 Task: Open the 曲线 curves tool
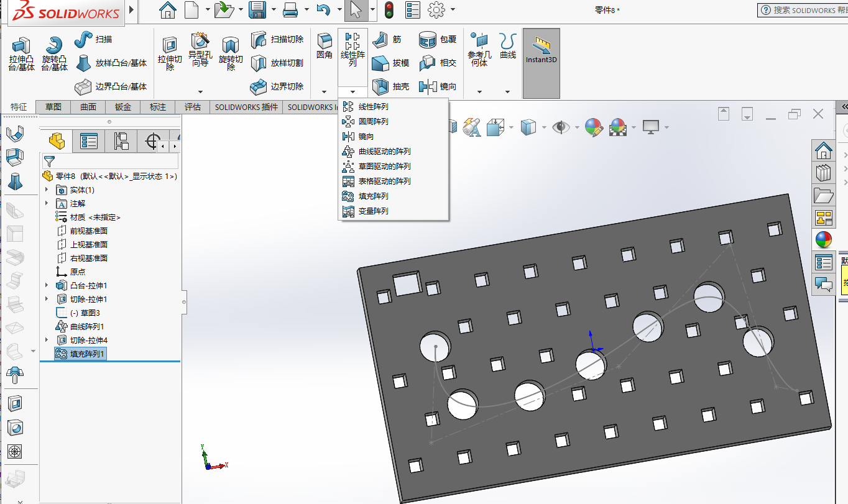click(508, 46)
